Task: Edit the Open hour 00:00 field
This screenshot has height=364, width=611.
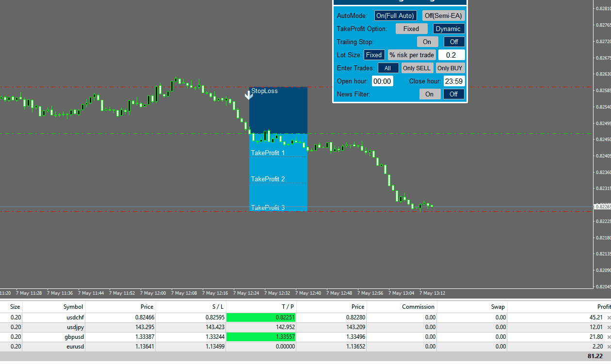Action: tap(382, 81)
